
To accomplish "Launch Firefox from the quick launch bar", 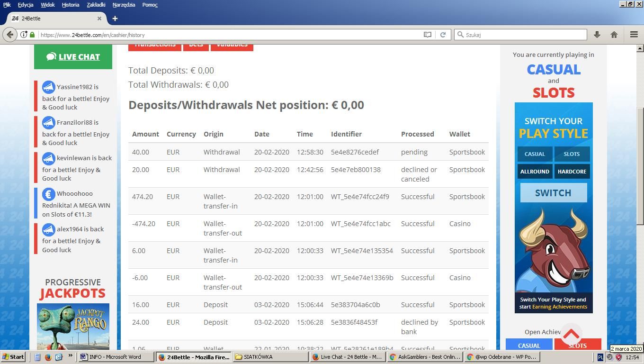I will tap(48, 357).
